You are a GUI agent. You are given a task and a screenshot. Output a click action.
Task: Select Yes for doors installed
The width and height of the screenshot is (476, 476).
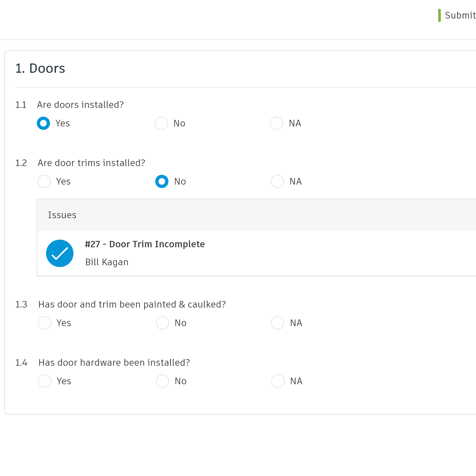pyautogui.click(x=43, y=123)
